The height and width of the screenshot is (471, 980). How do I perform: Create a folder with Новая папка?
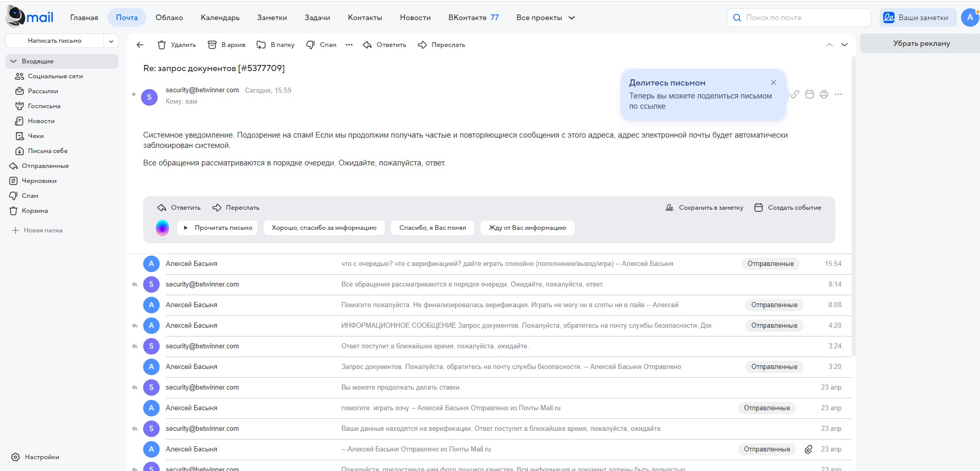coord(37,230)
